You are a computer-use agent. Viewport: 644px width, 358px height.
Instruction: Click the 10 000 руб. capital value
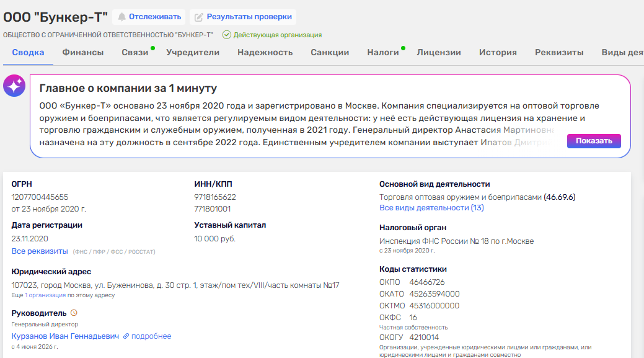pyautogui.click(x=215, y=239)
